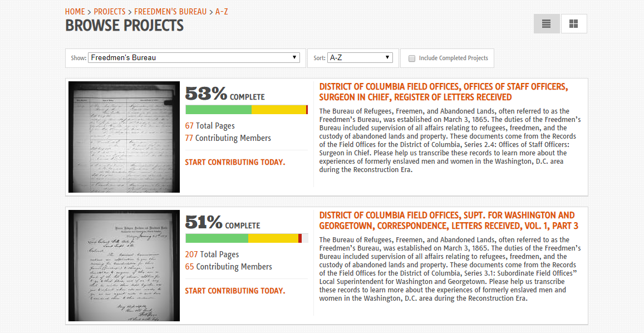The image size is (644, 333).
Task: Click 207 Total Pages count
Action: click(x=212, y=254)
